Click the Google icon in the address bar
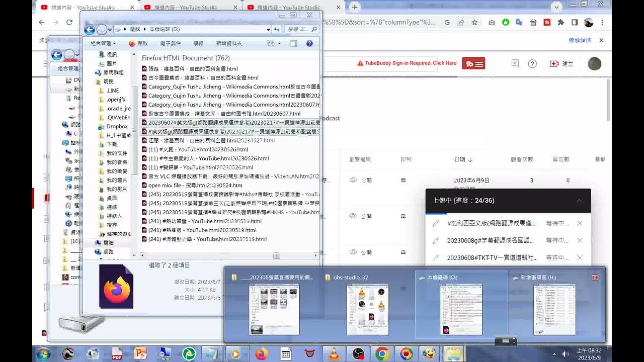Screen dimensions: 644x362 pos(447,23)
